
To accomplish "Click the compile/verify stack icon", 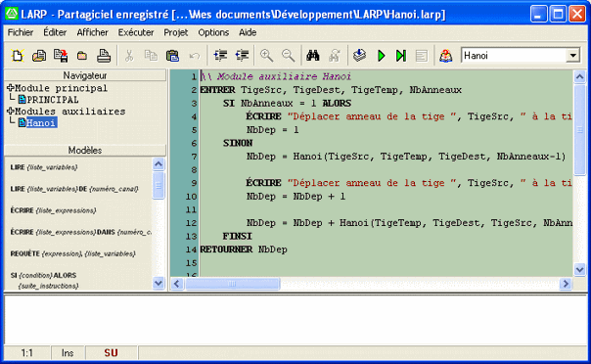I will click(359, 56).
